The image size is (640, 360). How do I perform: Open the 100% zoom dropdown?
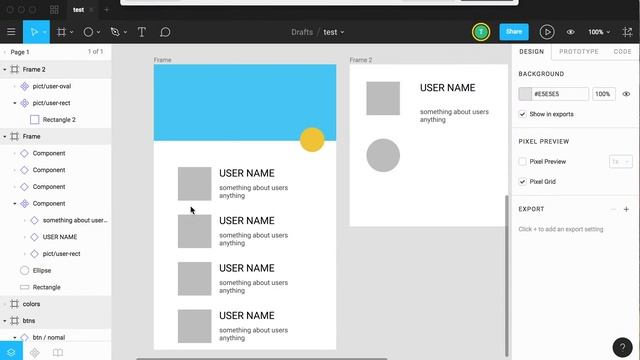[x=599, y=32]
